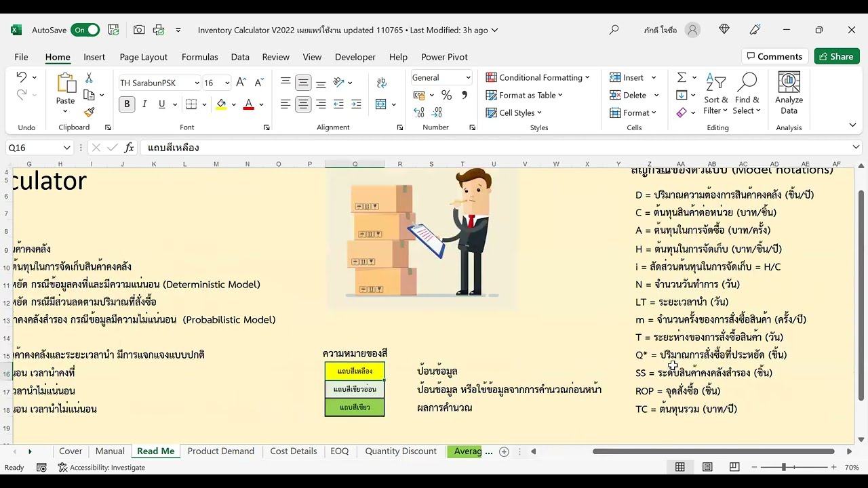Adjust the zoom slider

tap(784, 467)
